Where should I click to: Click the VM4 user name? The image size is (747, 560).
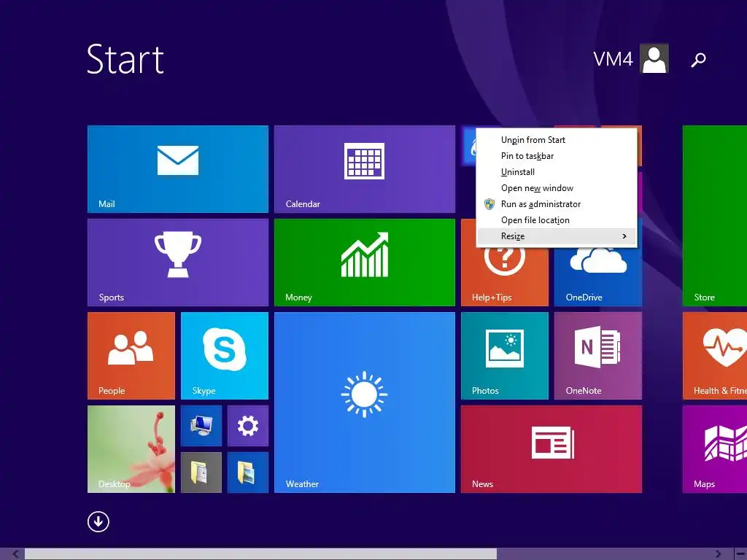click(x=613, y=59)
